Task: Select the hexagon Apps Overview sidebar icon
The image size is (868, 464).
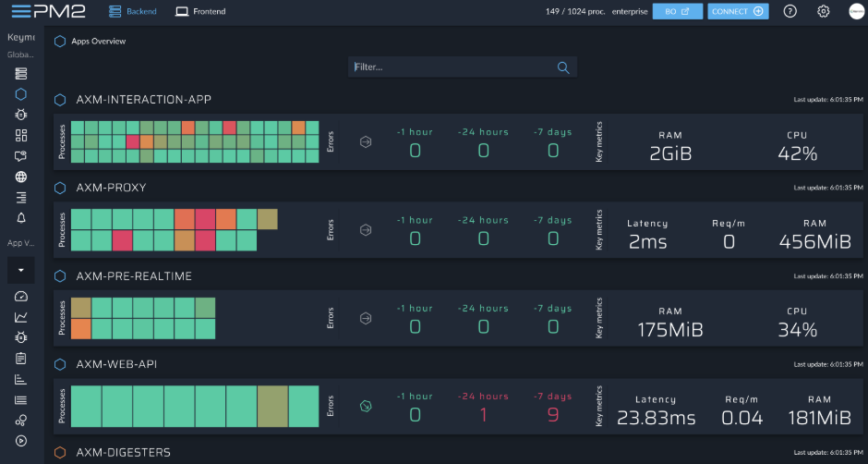Action: [21, 93]
